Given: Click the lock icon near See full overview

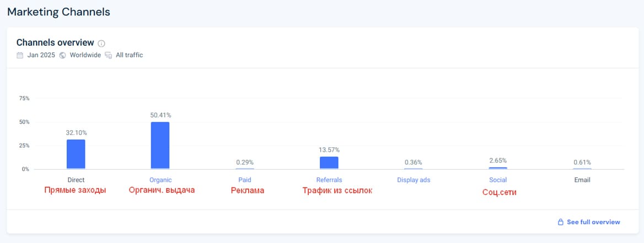Looking at the screenshot, I should coord(561,222).
